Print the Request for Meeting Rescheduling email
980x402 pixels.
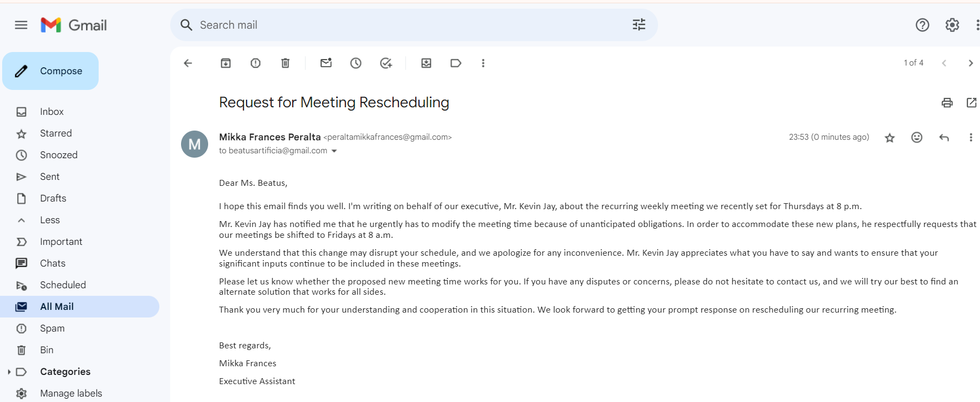pos(947,102)
